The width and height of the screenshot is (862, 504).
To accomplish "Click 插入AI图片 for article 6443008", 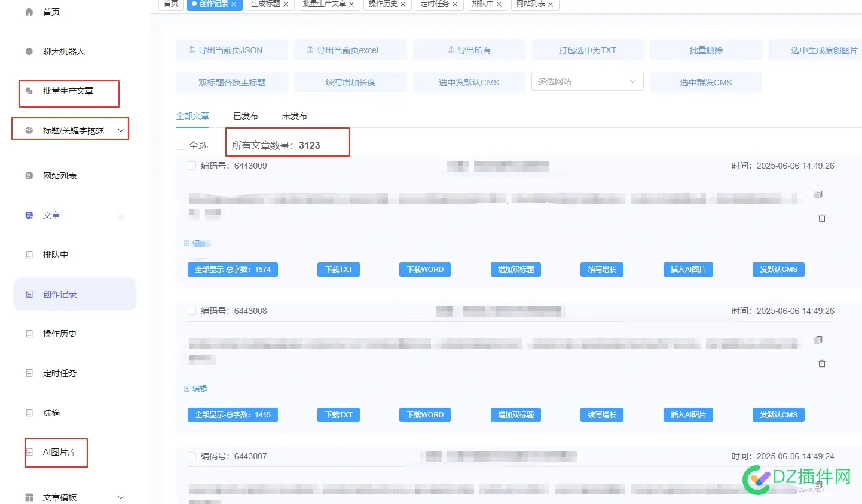I will [688, 415].
